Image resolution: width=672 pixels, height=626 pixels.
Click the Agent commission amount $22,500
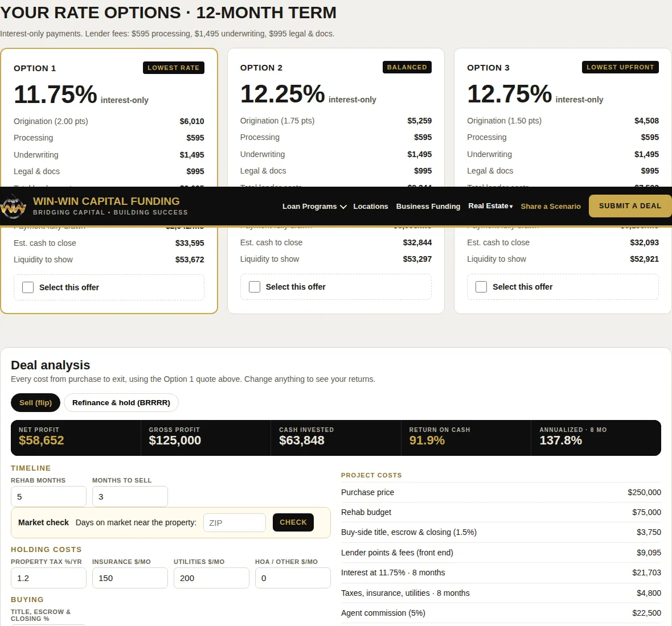click(646, 613)
